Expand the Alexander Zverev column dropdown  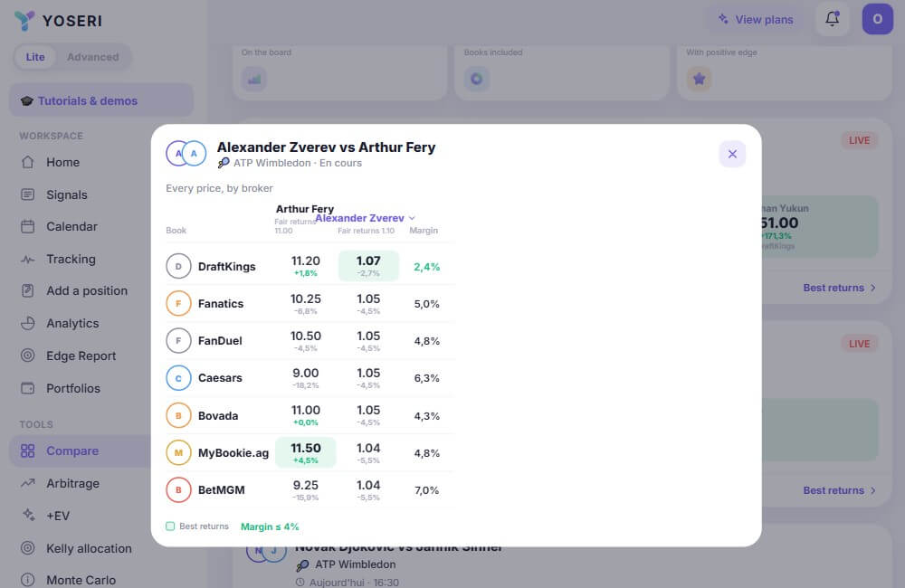(365, 218)
